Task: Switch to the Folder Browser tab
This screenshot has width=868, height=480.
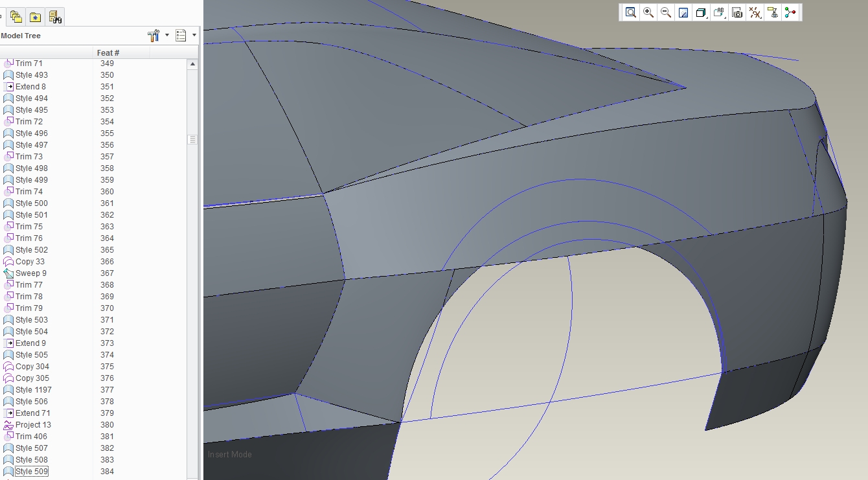Action: 16,17
